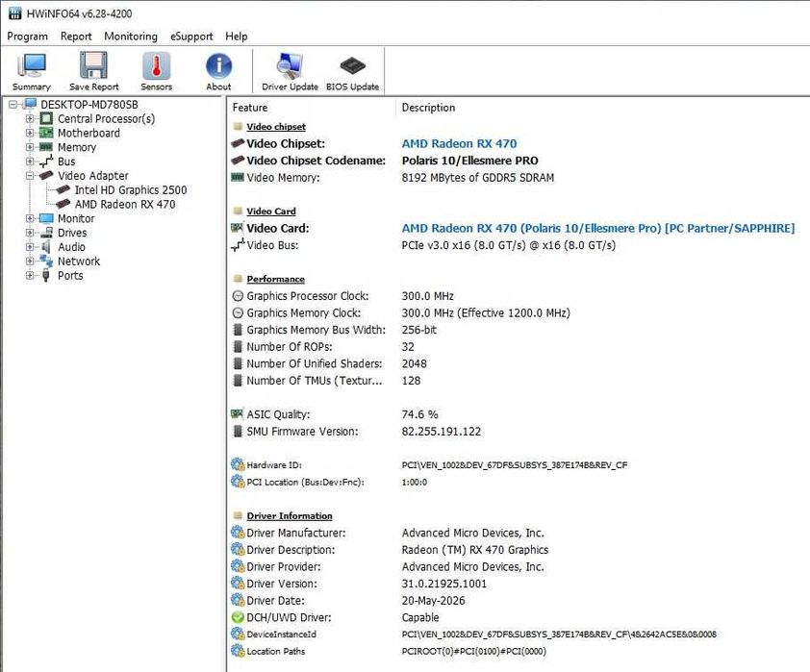Click the Motherboard board icon in tree
The image size is (810, 672).
coord(46,134)
